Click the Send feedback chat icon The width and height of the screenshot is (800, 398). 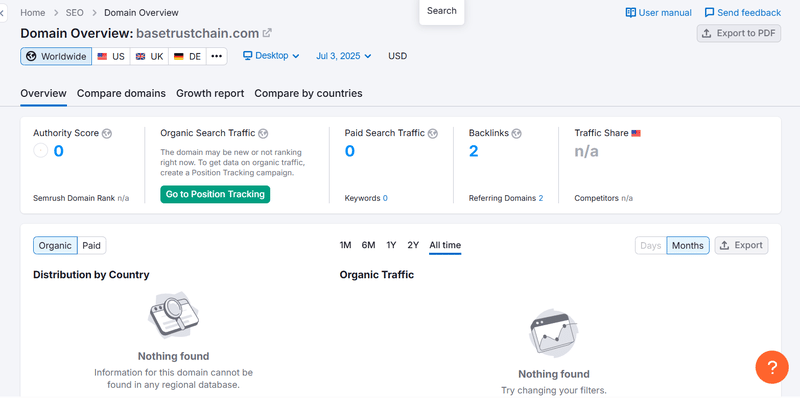(709, 13)
